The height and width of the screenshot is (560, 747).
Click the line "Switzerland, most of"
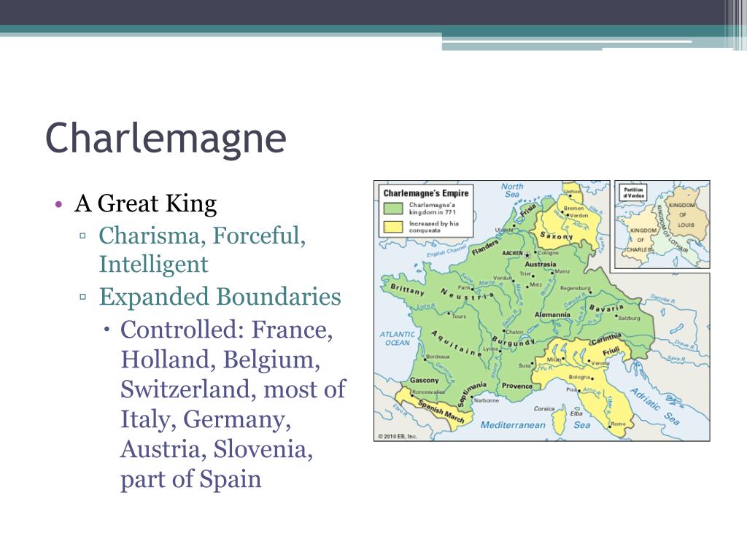[x=233, y=389]
